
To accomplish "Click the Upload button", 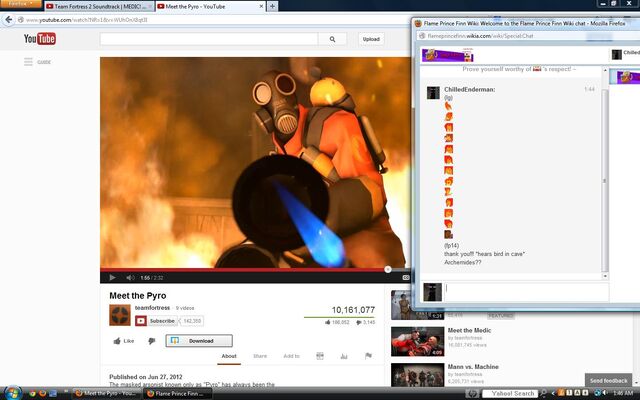I will point(371,39).
